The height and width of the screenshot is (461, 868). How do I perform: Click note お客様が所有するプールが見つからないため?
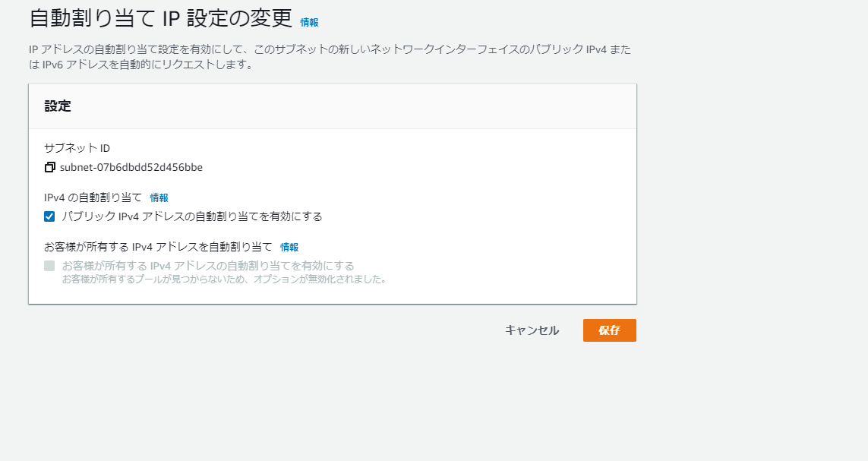pos(224,279)
